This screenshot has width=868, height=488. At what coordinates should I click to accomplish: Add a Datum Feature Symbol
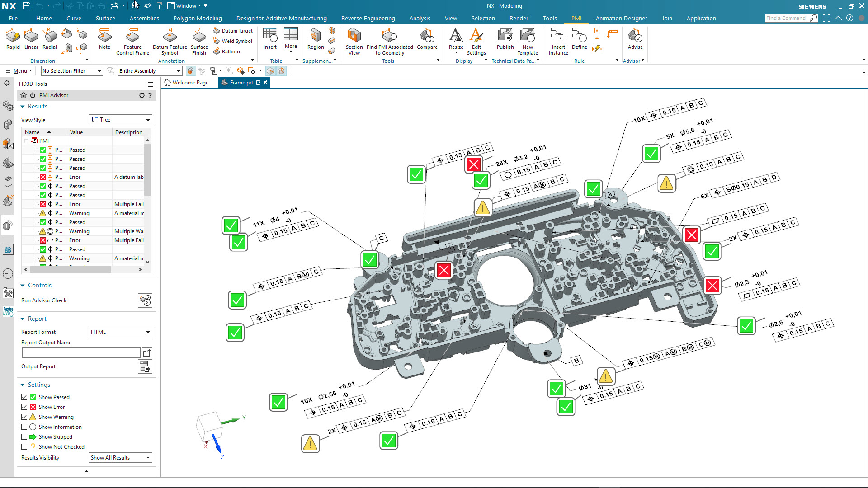tap(170, 41)
